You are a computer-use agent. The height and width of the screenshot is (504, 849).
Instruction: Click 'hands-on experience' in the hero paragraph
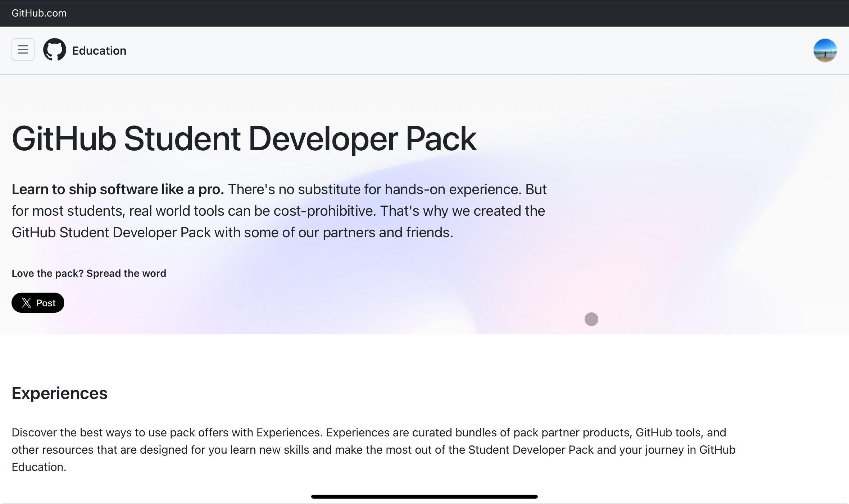(x=453, y=189)
